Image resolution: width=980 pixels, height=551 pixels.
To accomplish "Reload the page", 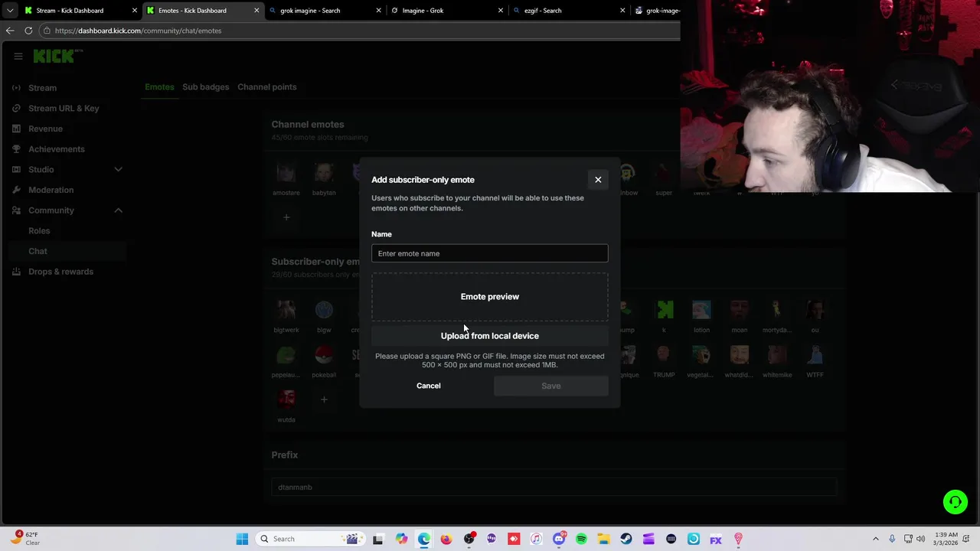I will pos(28,31).
